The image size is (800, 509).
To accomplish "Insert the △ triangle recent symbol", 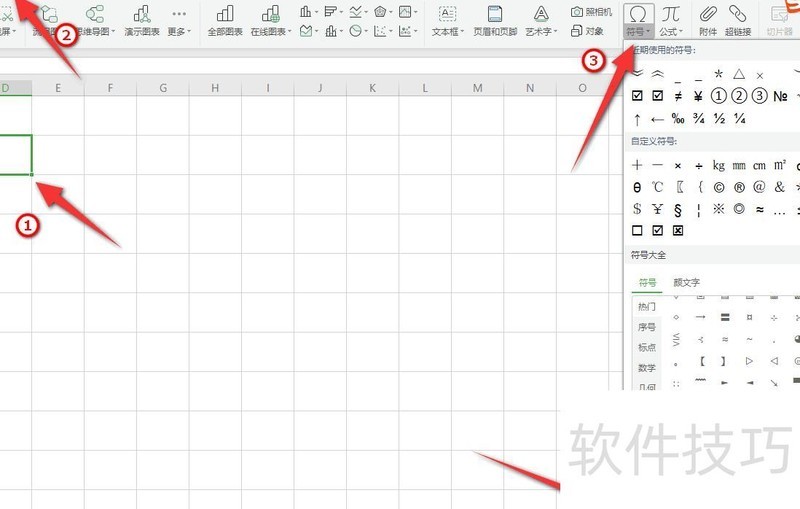I will [x=739, y=74].
